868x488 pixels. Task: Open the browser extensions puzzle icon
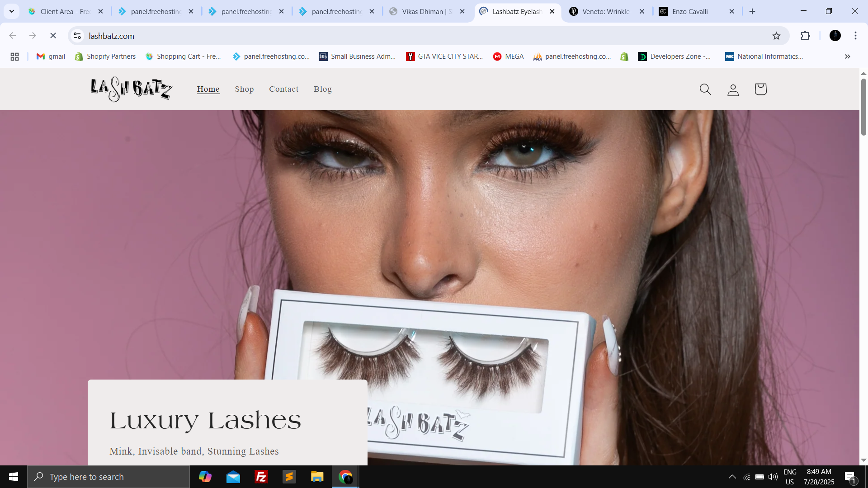[x=806, y=36]
